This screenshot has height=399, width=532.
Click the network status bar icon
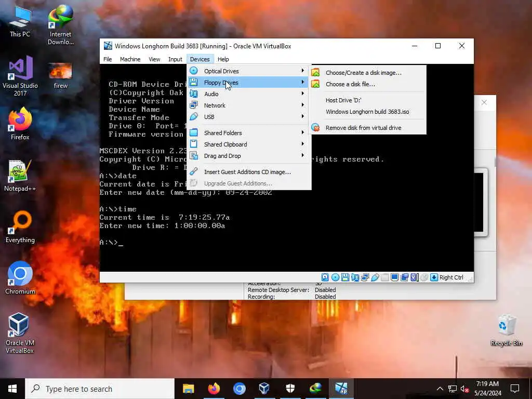[365, 277]
